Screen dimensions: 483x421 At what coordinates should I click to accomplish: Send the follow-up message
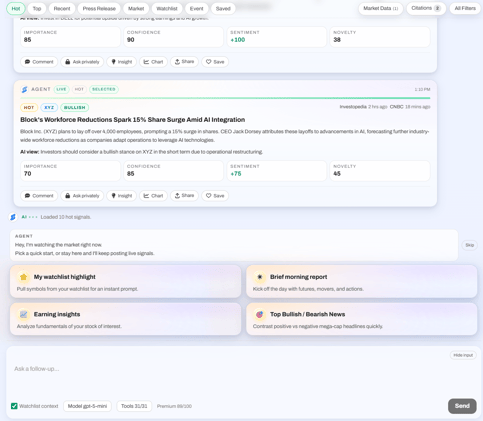pos(462,406)
